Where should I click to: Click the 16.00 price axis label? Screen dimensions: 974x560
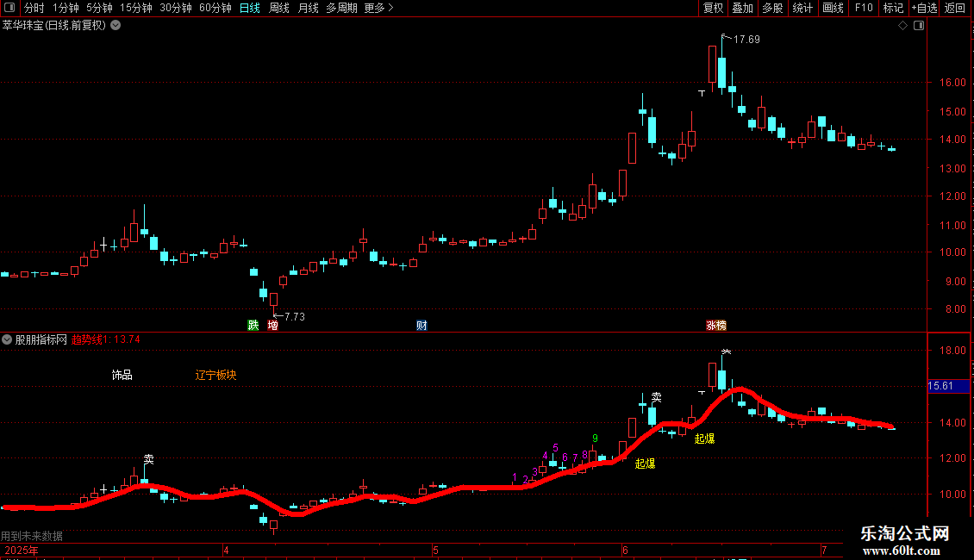(952, 83)
